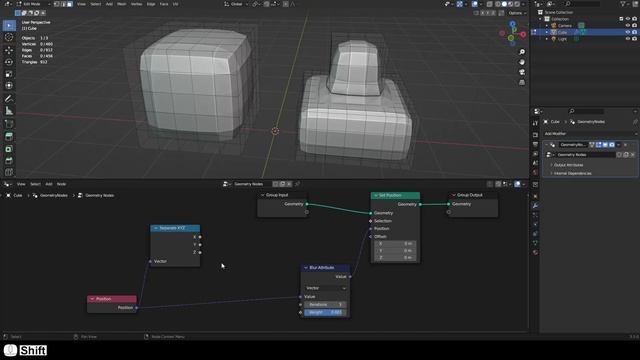Click the viewport pan hand icon
Viewport: 640px width, 360px height.
point(522,62)
